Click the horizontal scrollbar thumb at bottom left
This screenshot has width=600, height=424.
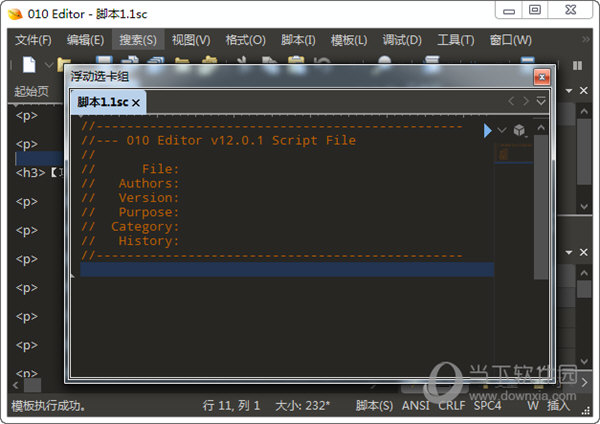pos(33,385)
